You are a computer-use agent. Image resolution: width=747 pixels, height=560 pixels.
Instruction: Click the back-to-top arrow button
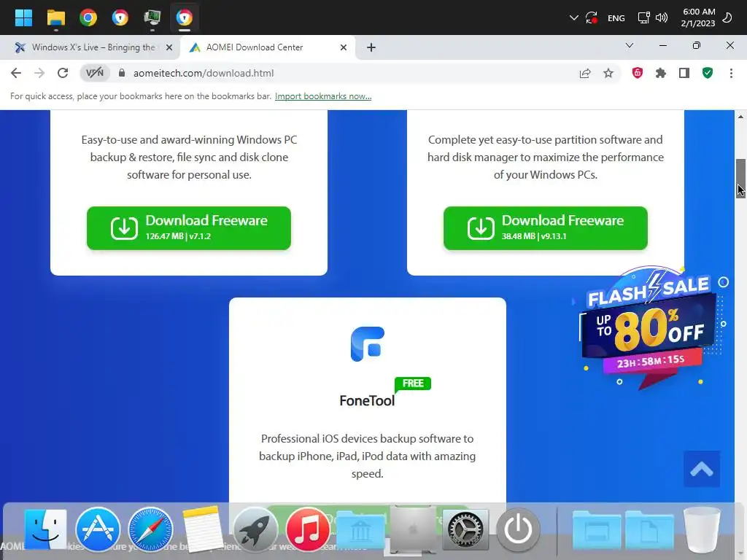pos(701,469)
